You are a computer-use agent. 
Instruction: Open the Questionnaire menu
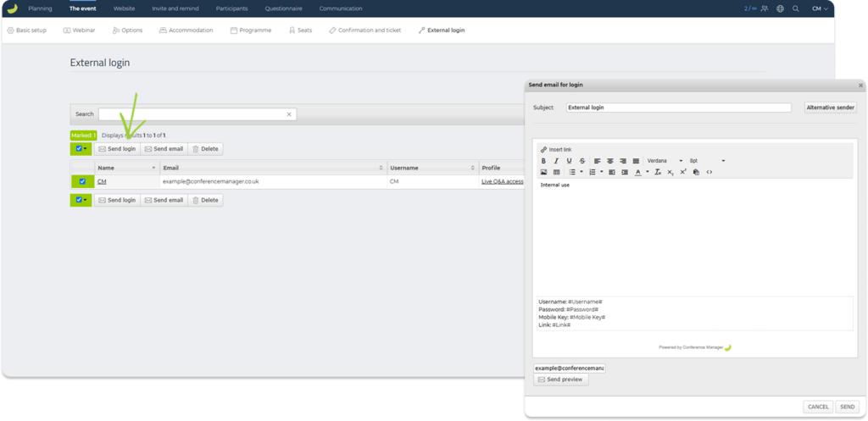(283, 8)
